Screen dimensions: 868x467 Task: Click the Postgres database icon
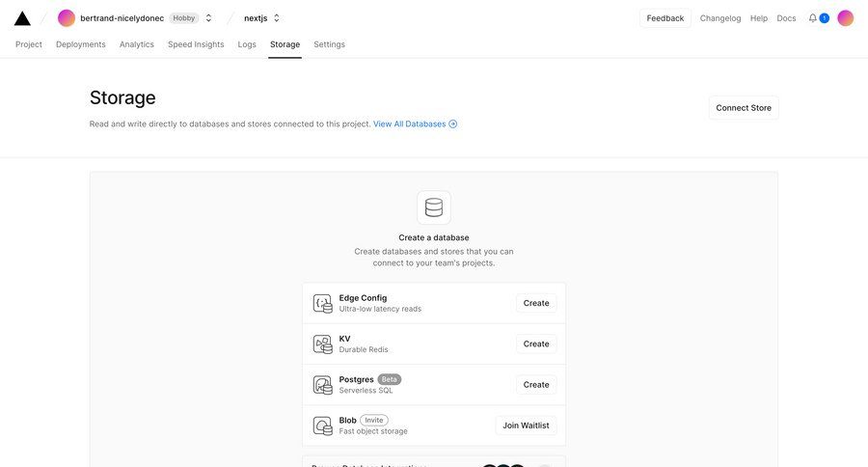coord(322,385)
